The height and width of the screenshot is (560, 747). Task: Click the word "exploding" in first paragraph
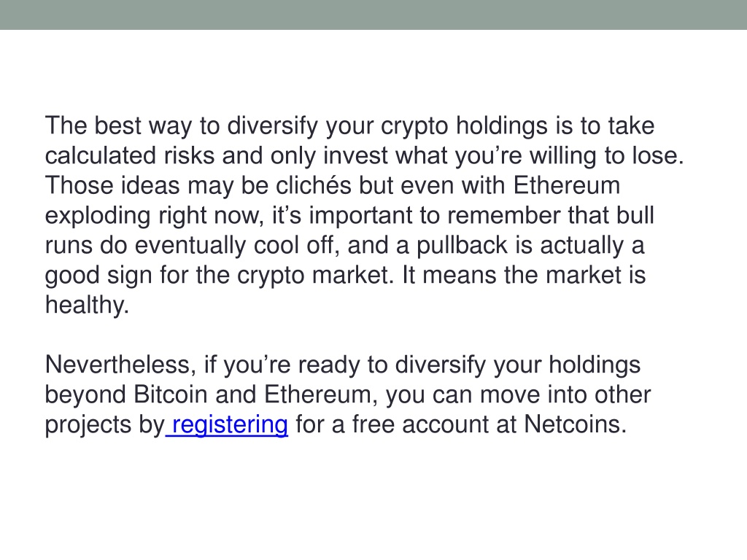(98, 216)
